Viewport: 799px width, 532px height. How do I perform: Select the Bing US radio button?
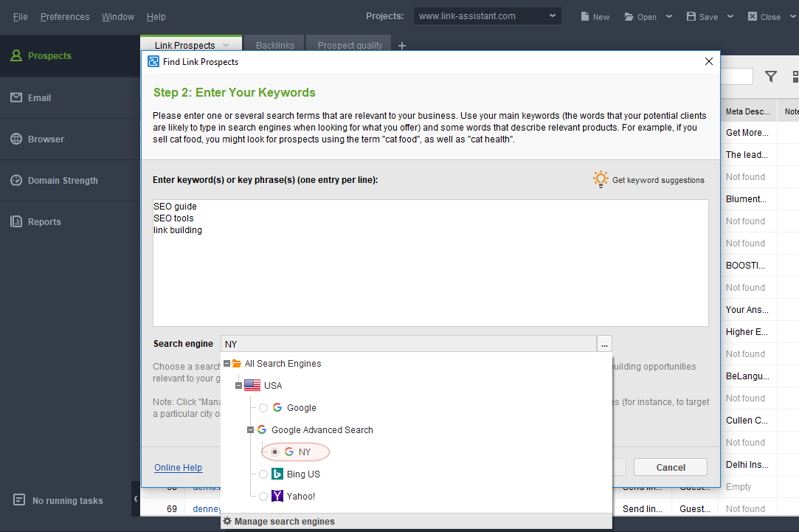click(263, 474)
